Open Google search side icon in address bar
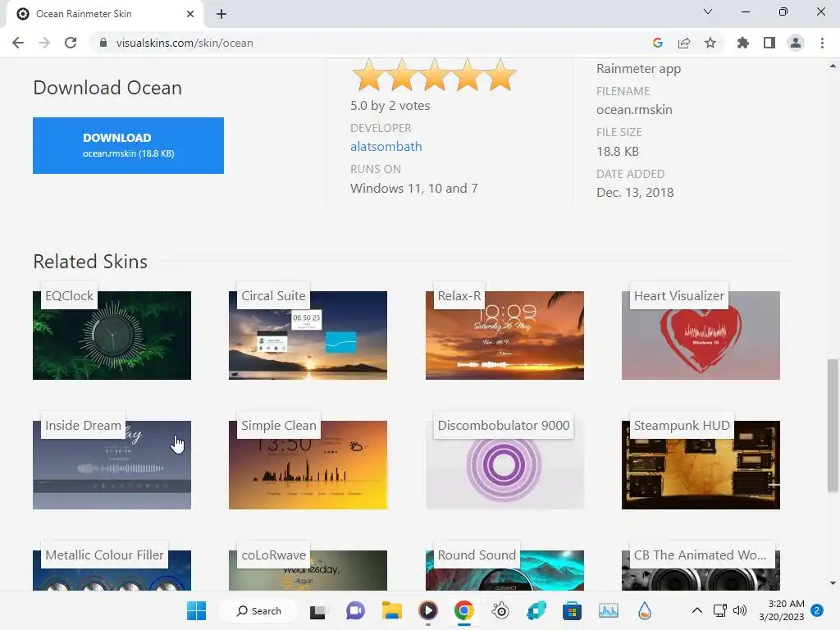The height and width of the screenshot is (630, 840). pyautogui.click(x=658, y=43)
